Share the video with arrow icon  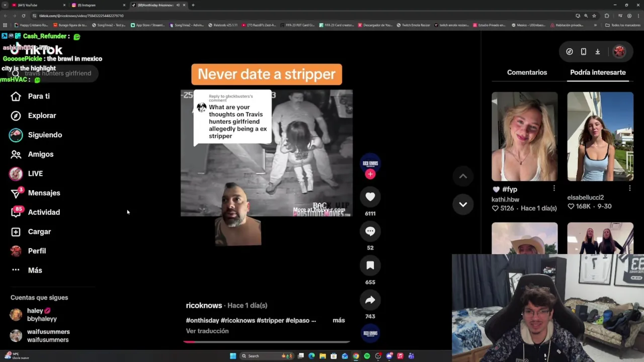pos(370,300)
